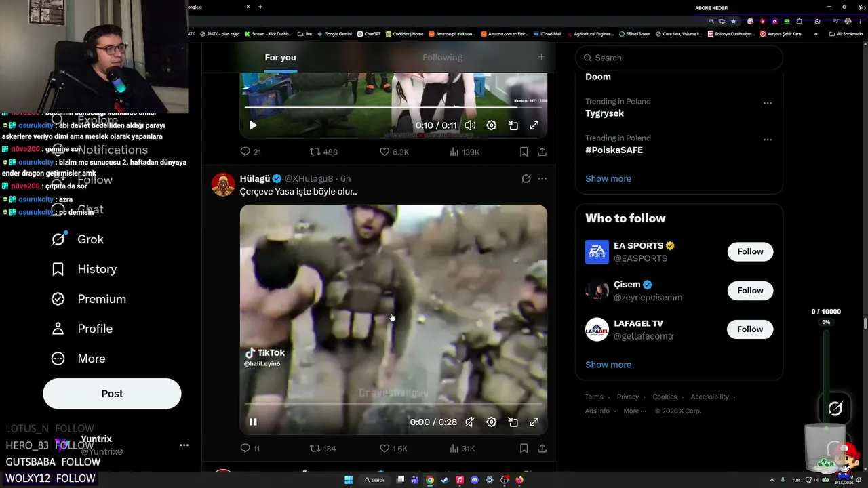Seek on the 0:11 video progress bar
Screen dimensions: 868x488
393,107
